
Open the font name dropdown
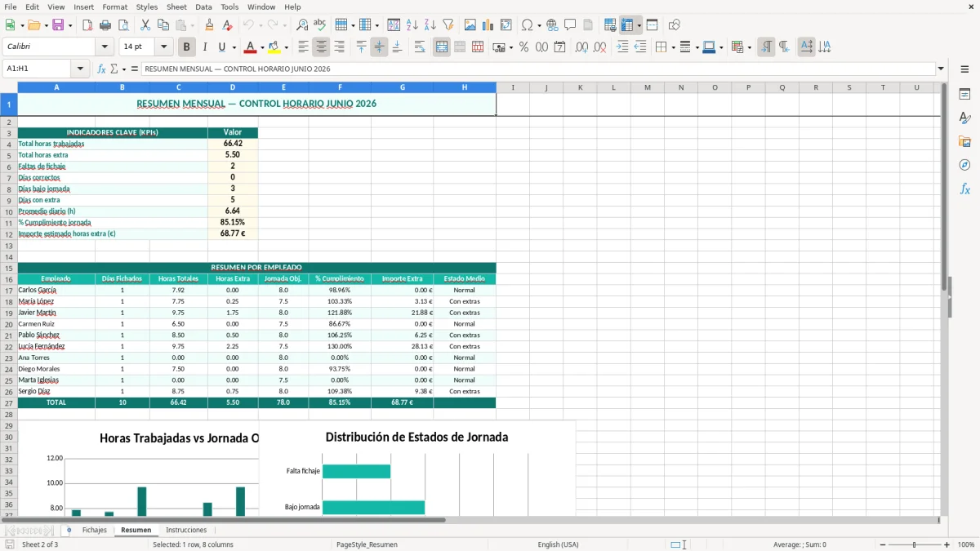pos(105,47)
